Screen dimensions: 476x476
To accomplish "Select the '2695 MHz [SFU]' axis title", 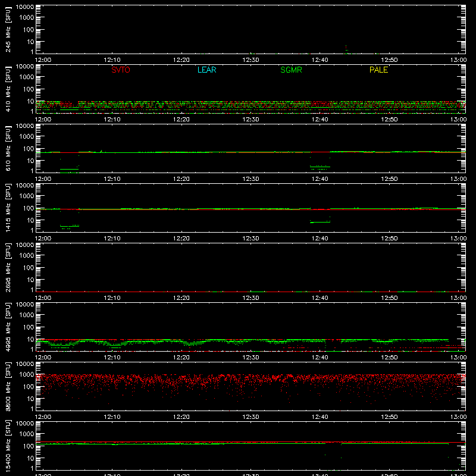I will tap(8, 268).
